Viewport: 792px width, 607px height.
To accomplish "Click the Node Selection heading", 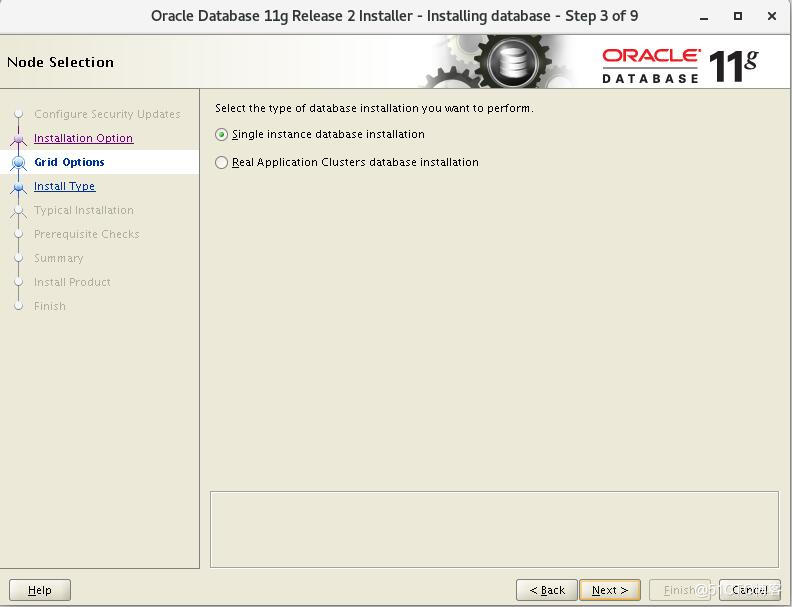I will (60, 62).
